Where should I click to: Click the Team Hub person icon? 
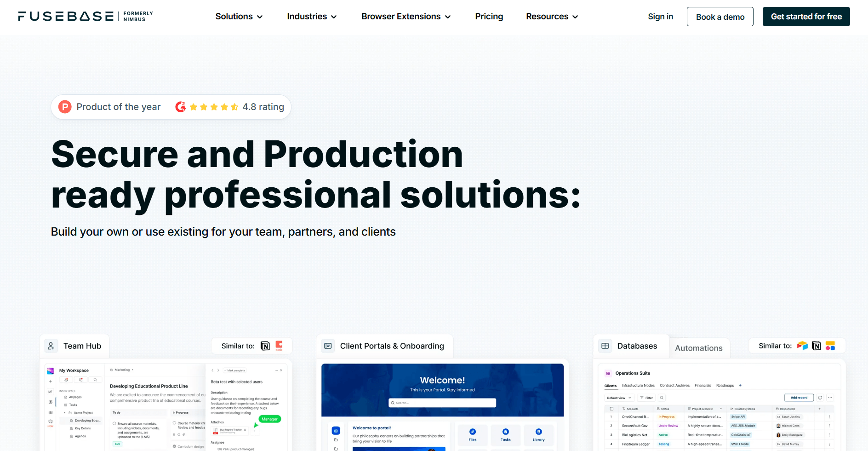[51, 346]
